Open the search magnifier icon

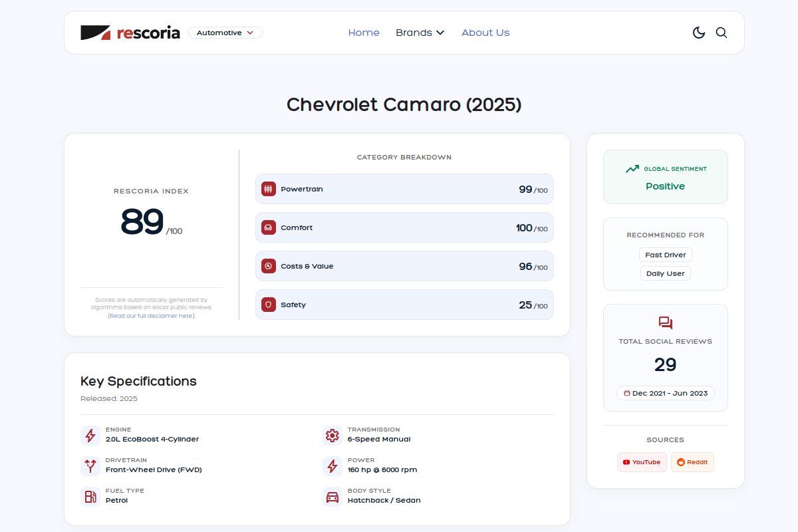coord(722,33)
